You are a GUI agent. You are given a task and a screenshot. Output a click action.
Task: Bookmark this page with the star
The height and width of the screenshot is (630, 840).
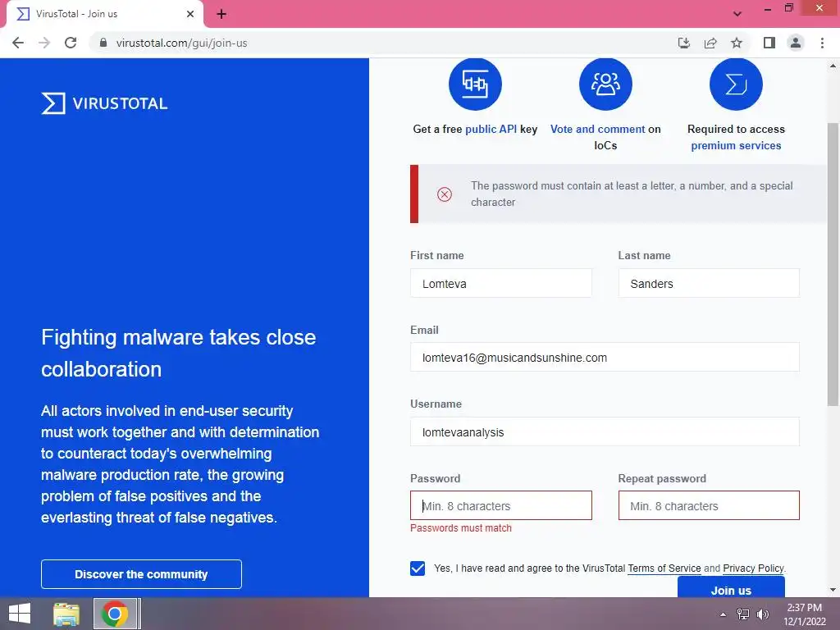click(737, 43)
